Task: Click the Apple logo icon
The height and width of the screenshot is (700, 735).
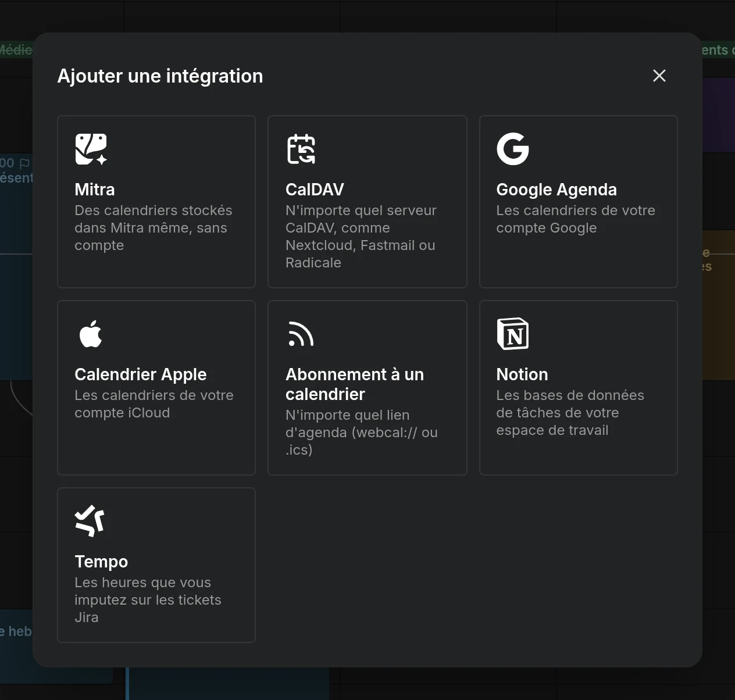Action: (91, 334)
